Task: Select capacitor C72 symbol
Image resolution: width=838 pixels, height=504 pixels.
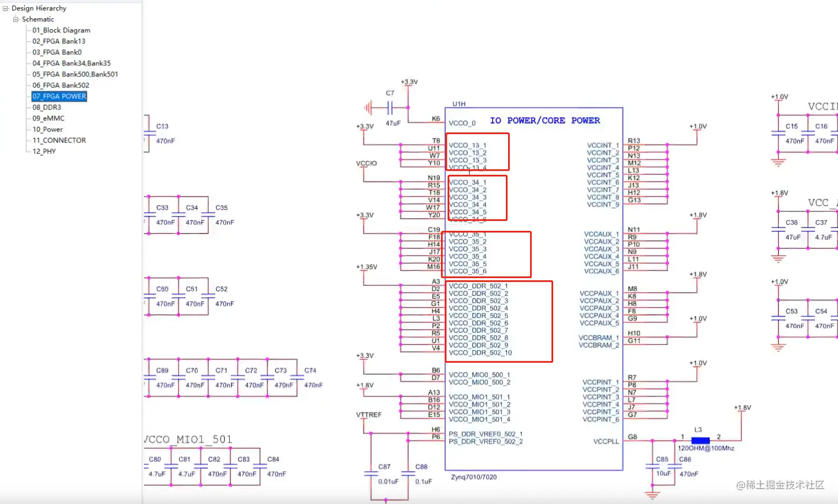Action: pyautogui.click(x=238, y=377)
